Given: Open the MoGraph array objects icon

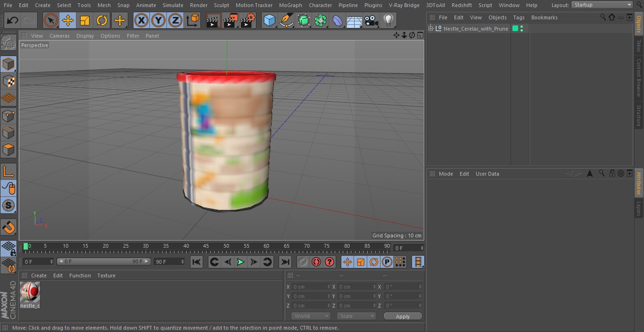Looking at the screenshot, I should point(321,20).
